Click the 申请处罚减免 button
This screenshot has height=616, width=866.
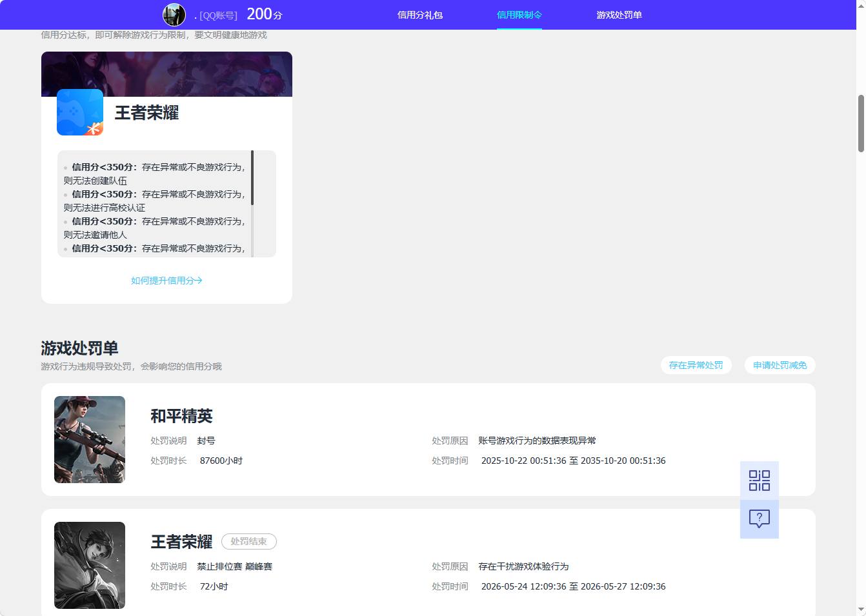point(780,365)
